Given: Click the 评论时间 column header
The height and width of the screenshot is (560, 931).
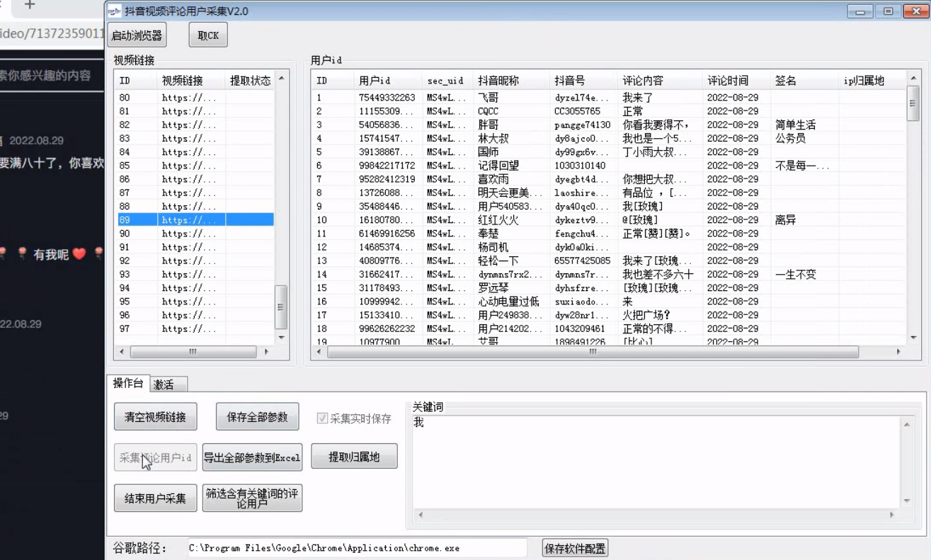Looking at the screenshot, I should (x=736, y=80).
